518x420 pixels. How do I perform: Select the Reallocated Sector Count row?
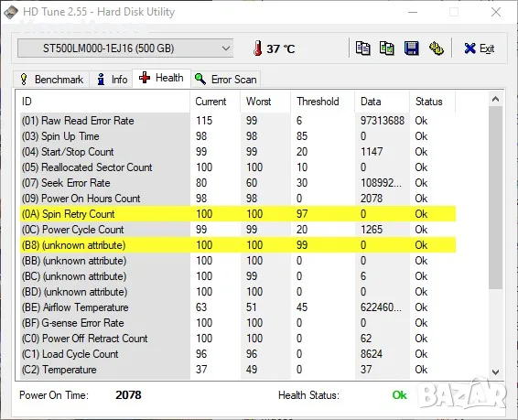238,167
